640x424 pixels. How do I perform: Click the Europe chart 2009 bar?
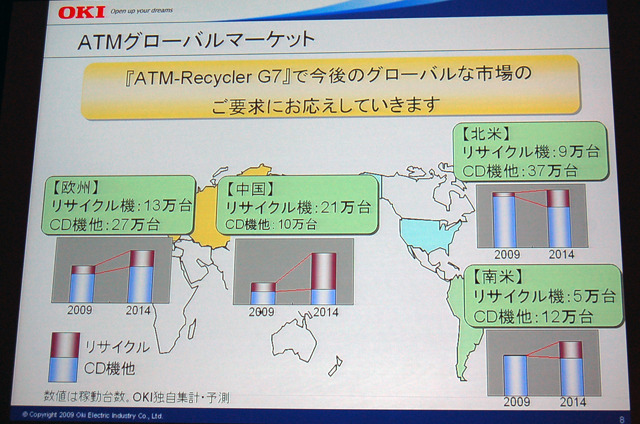tap(82, 284)
